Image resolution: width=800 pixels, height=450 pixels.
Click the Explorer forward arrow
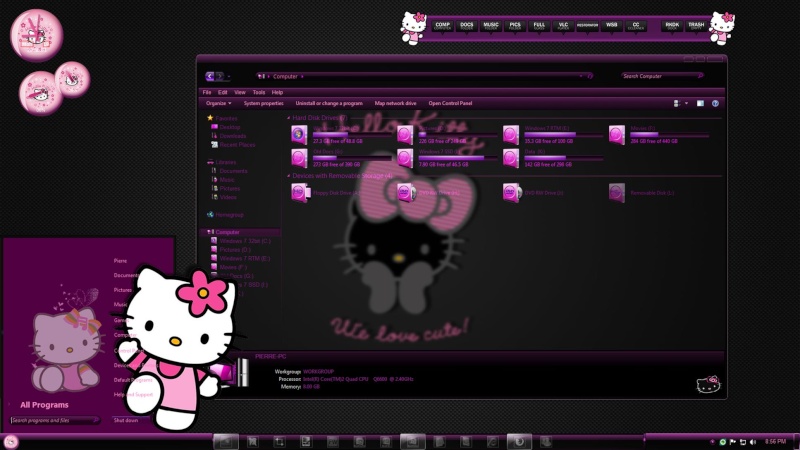(x=219, y=76)
